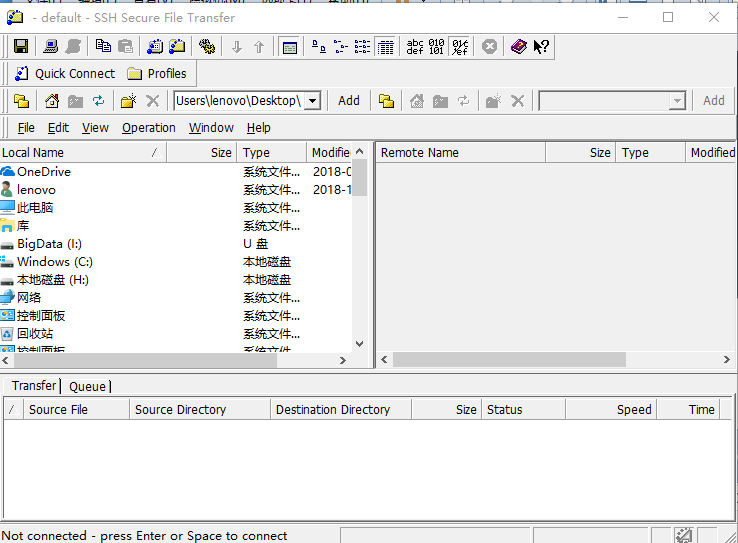Open a New Terminal Window via toolbar icon
The height and width of the screenshot is (543, 738).
(155, 47)
